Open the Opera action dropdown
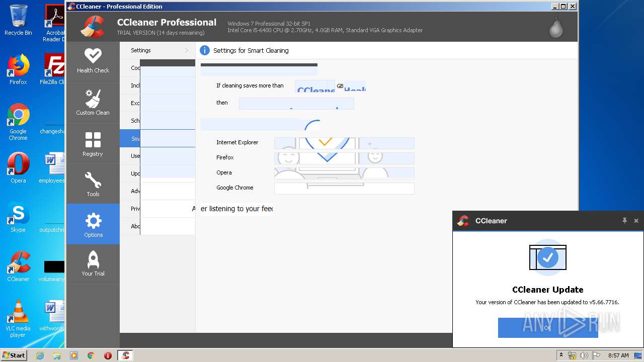This screenshot has width=644, height=362. pos(344,173)
